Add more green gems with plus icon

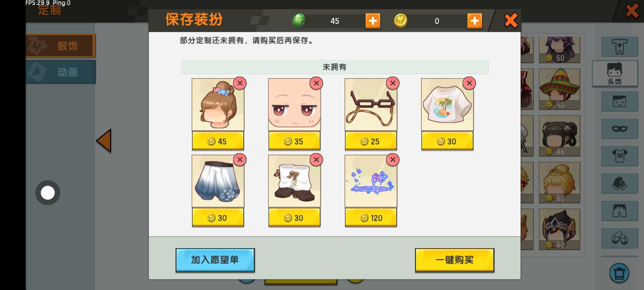373,21
